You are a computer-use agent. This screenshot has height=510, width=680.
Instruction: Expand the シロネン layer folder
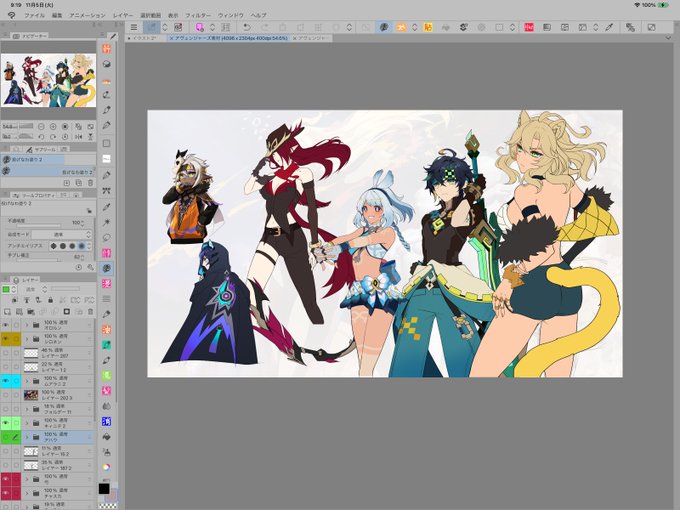tap(27, 339)
